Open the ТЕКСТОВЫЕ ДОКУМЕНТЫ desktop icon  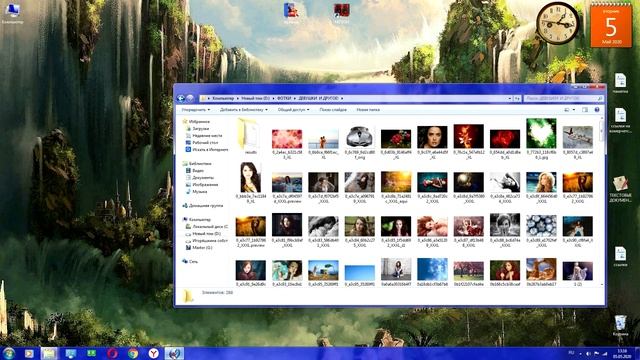620,189
